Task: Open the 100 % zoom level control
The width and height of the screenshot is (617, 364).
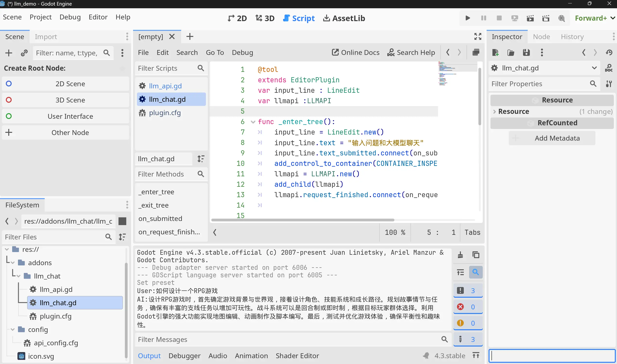Action: pos(395,232)
